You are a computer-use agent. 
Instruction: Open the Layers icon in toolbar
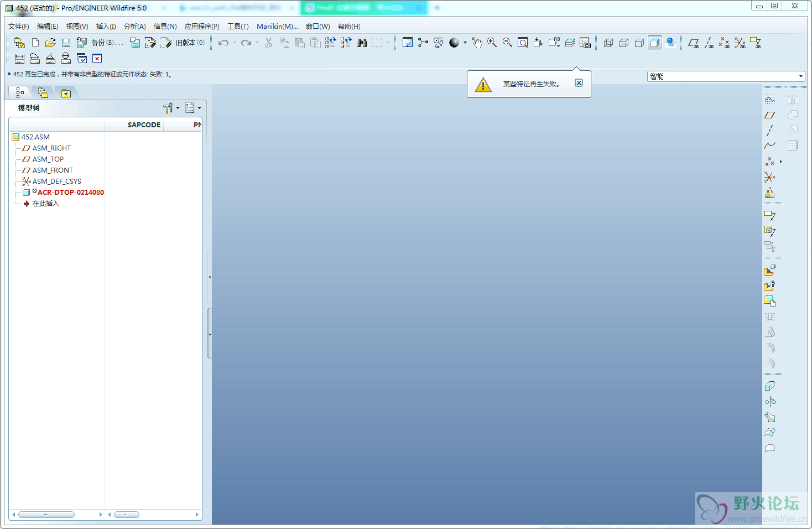click(x=570, y=43)
